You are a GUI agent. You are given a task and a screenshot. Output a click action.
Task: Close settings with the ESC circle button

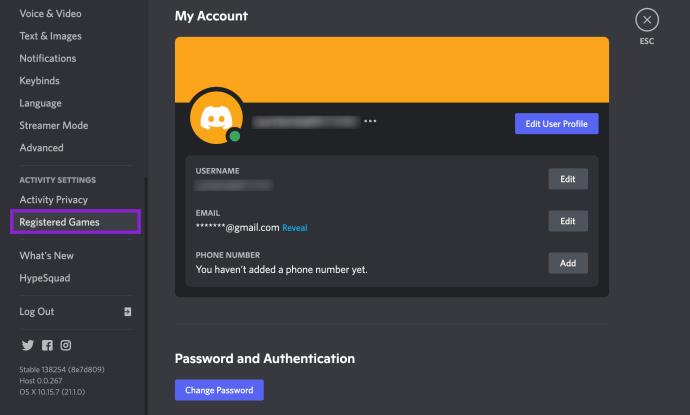(647, 20)
